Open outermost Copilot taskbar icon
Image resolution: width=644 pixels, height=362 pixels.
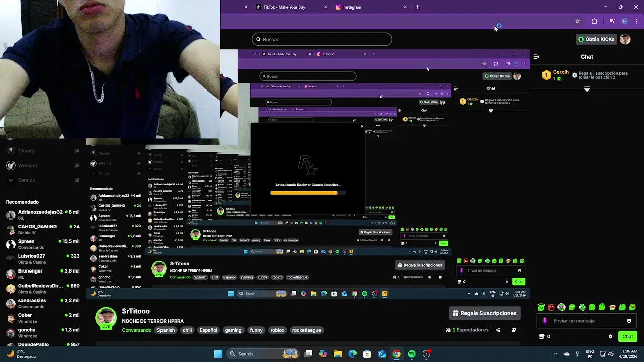tap(323, 354)
